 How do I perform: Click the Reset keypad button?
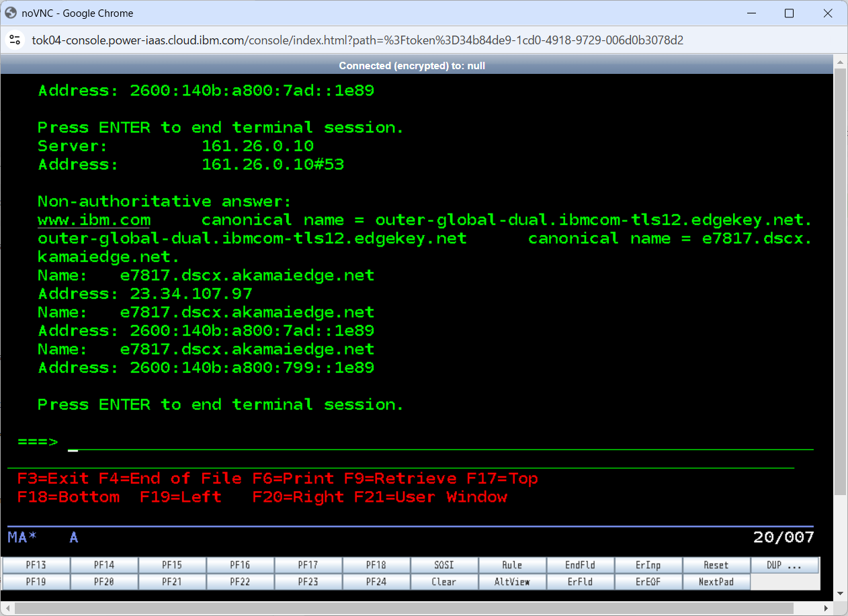tap(716, 565)
